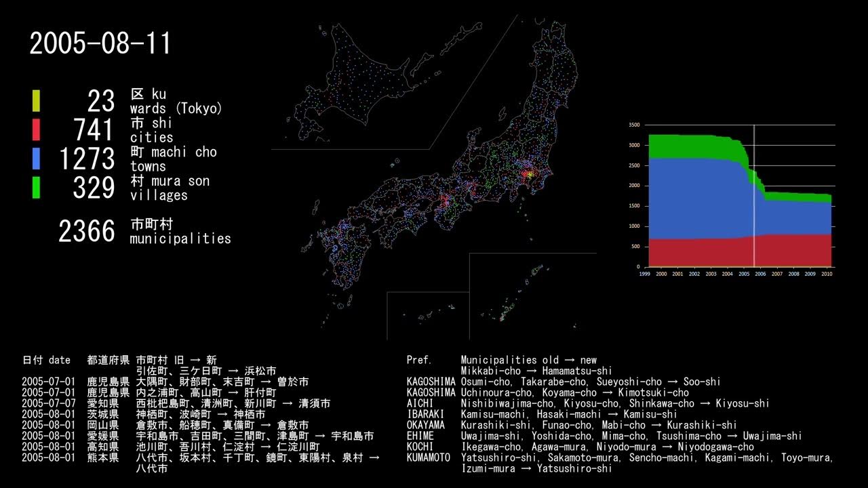The image size is (868, 488).
Task: Click the IBARAKI prefecture entry
Action: pyautogui.click(x=426, y=415)
